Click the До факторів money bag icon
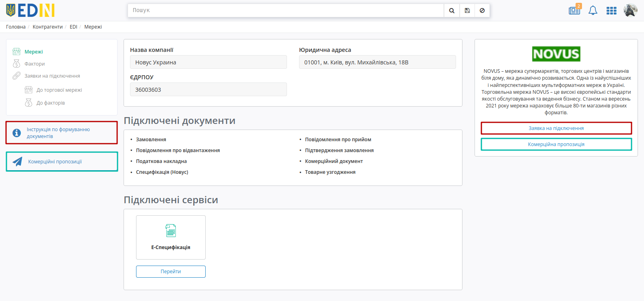The image size is (644, 301). (x=29, y=103)
